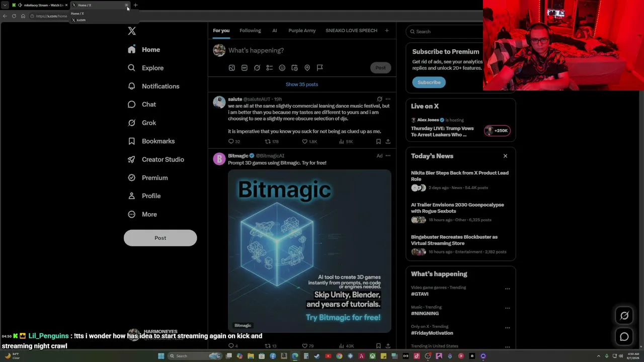Open the Bitmagic ad image

(309, 251)
